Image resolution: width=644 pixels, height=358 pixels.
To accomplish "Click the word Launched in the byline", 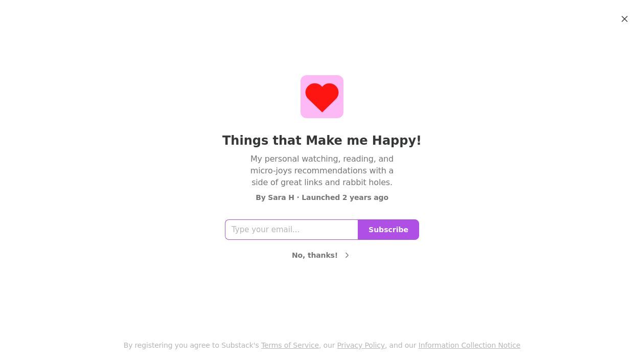I will (320, 197).
